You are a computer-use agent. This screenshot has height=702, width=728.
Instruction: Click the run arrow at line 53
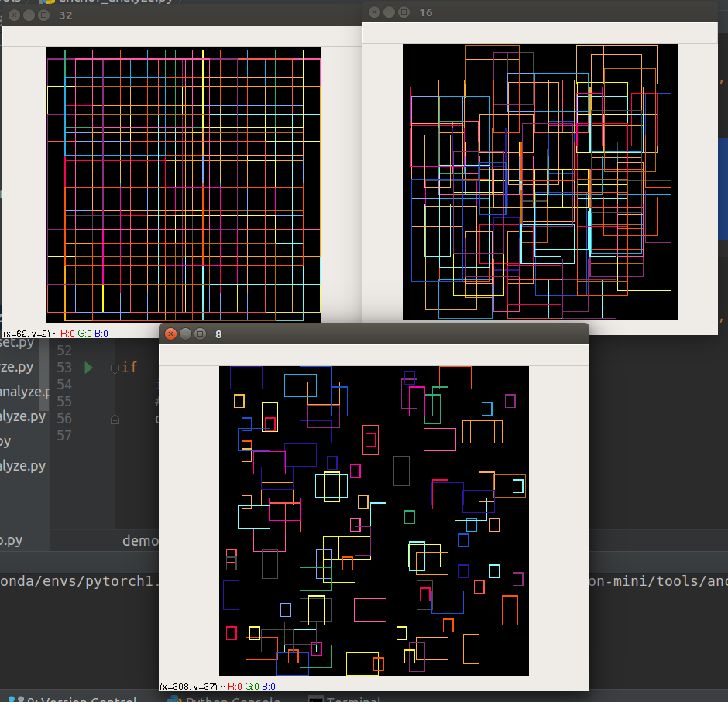tap(88, 368)
